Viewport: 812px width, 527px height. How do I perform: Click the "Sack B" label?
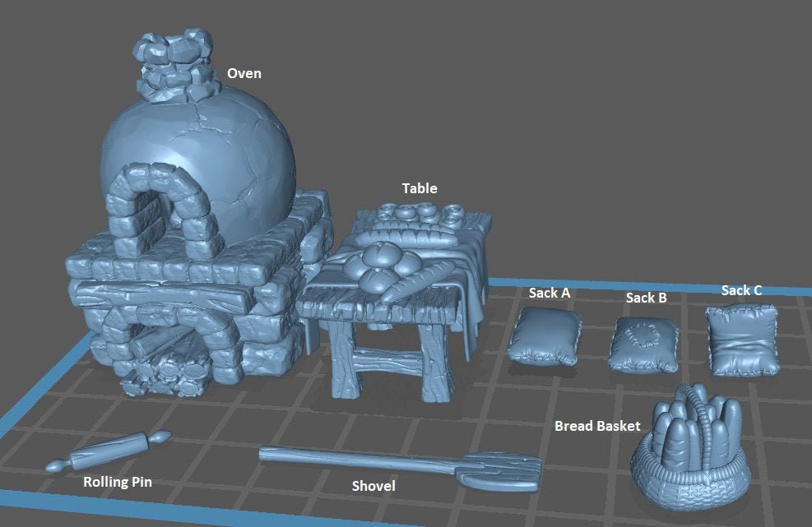tap(646, 298)
